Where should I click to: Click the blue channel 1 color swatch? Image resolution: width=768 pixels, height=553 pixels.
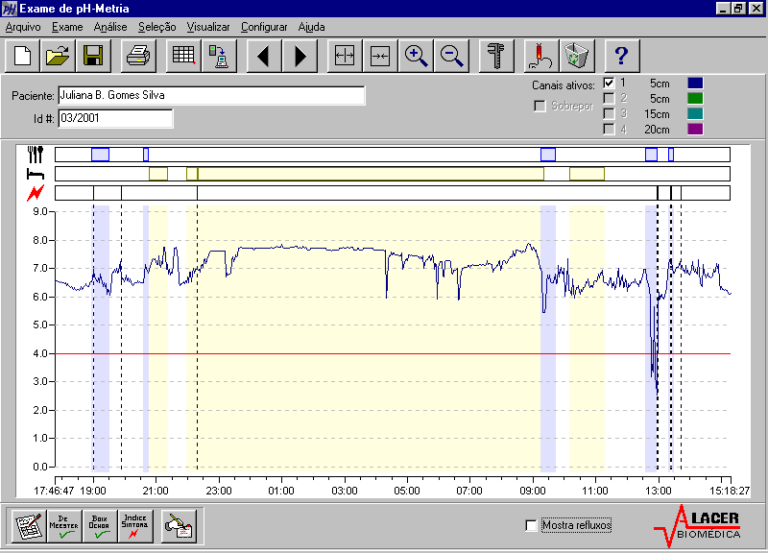pos(695,82)
